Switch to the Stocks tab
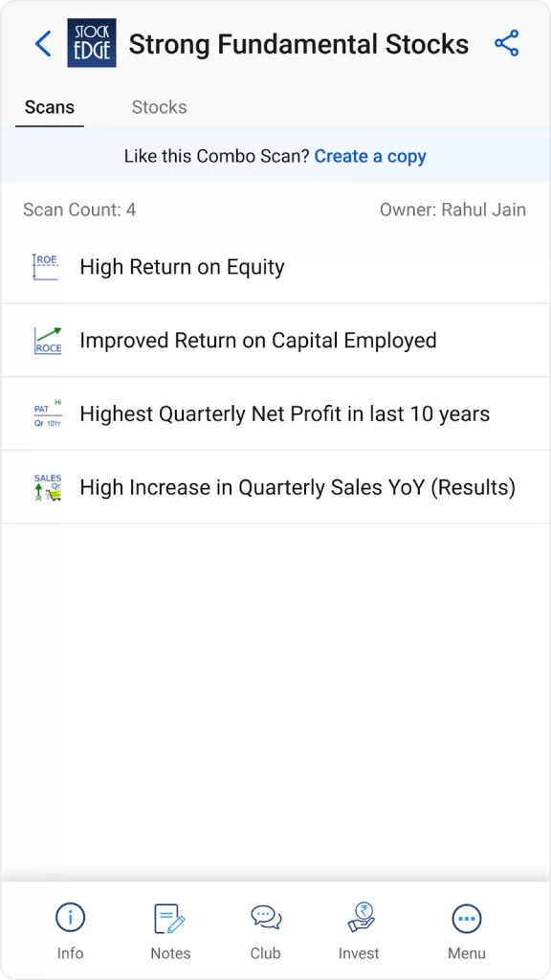 tap(159, 107)
